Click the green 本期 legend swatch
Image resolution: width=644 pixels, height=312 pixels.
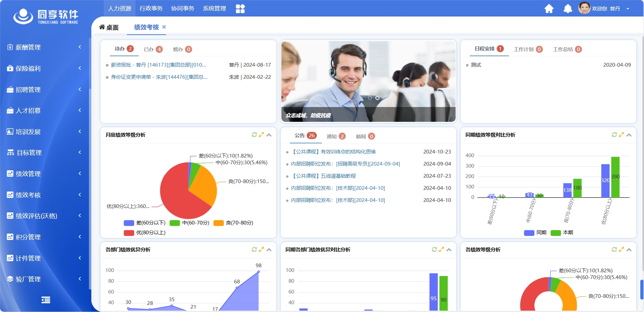(556, 233)
